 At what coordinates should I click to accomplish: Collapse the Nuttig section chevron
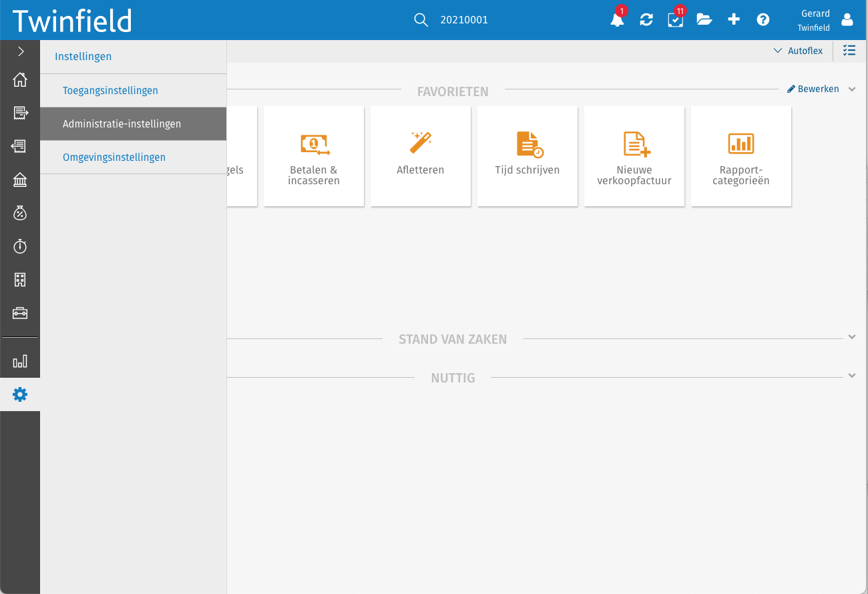coord(852,376)
